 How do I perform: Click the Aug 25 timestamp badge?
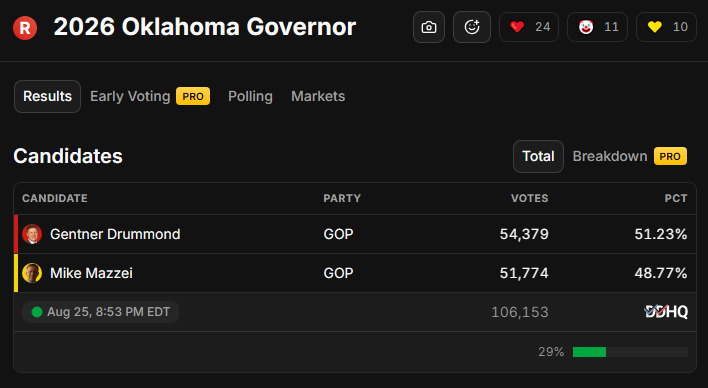tap(100, 312)
